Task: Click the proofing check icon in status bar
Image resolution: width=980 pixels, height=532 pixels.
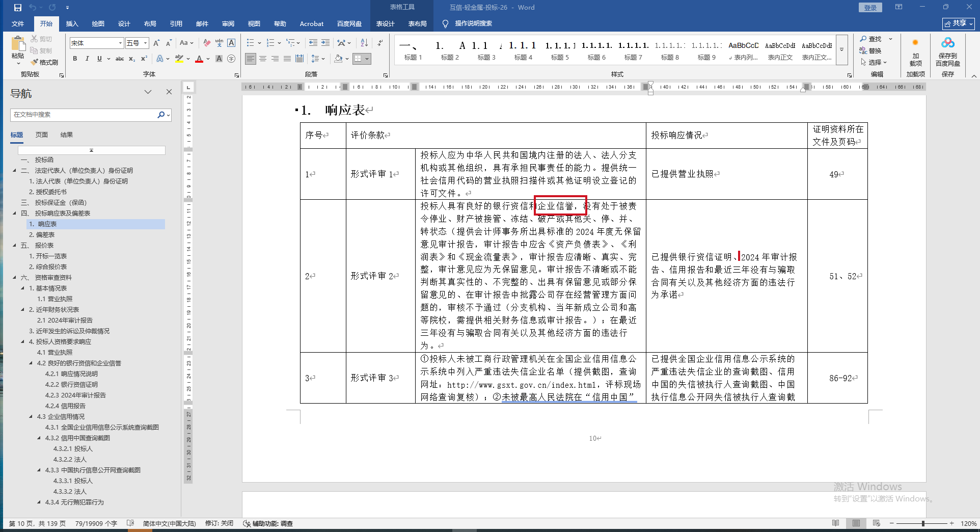Action: 130,523
